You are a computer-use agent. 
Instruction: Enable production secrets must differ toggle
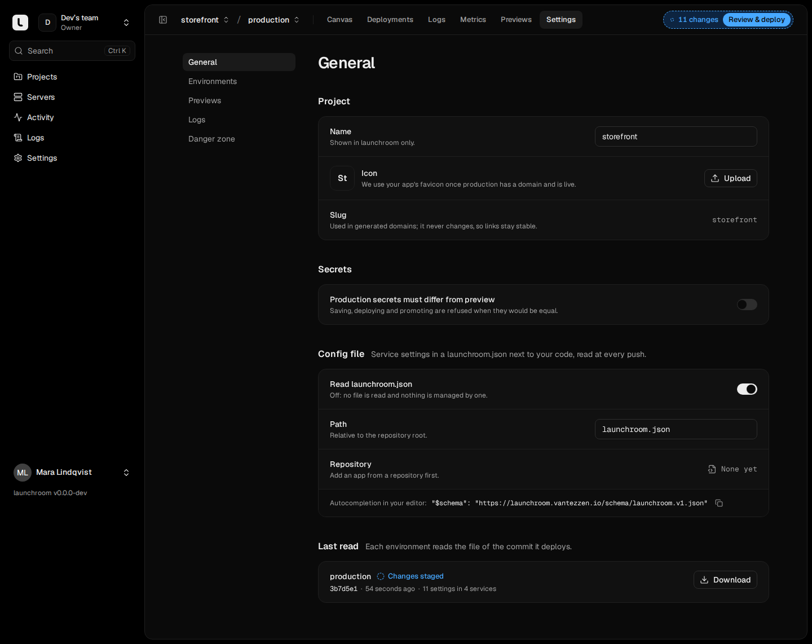[747, 305]
